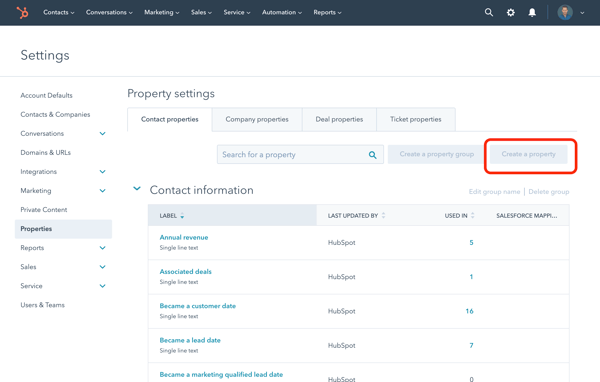The height and width of the screenshot is (382, 600).
Task: Open the settings gear icon
Action: point(510,13)
